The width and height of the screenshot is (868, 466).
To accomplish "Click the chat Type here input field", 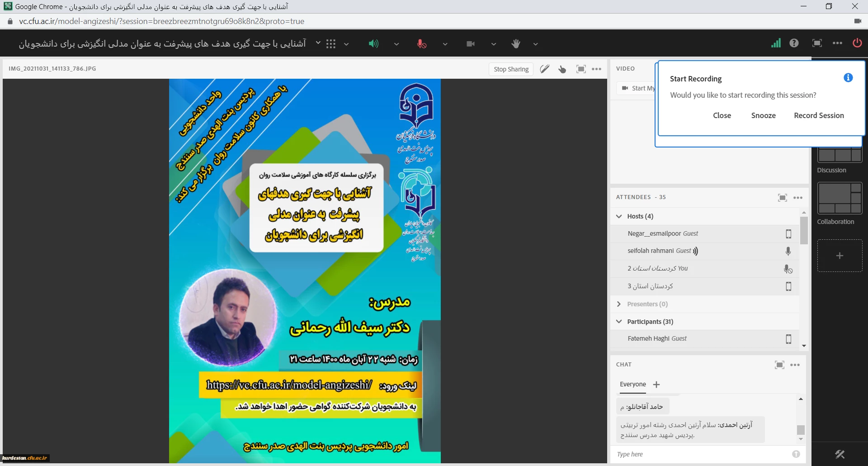I will coord(701,454).
